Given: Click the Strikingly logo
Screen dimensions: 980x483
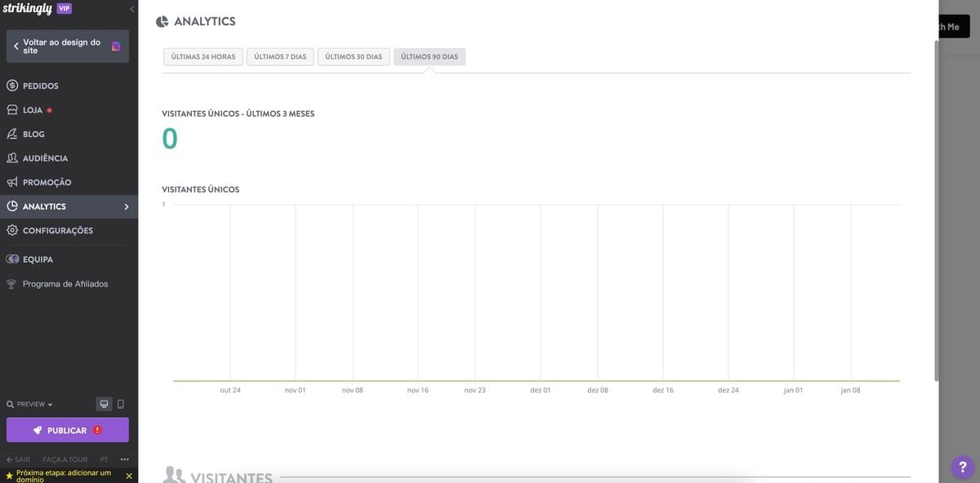Looking at the screenshot, I should [27, 8].
